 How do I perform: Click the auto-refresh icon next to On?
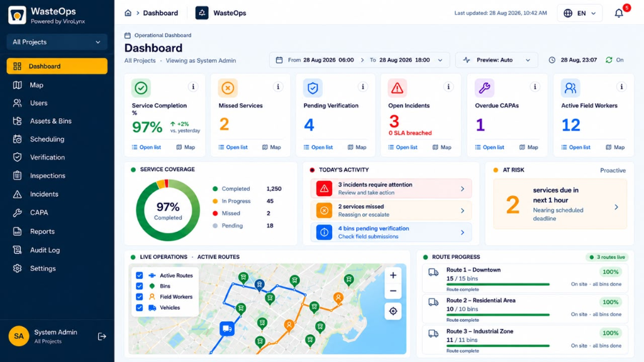[x=609, y=60]
